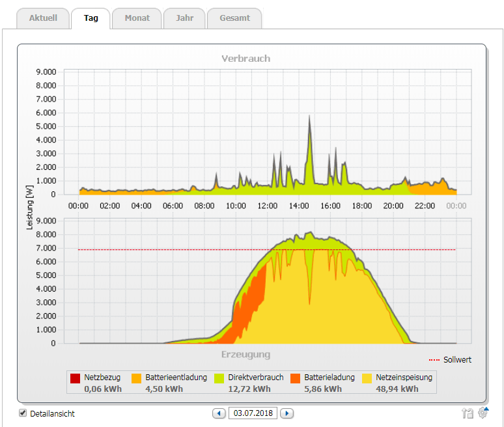
Task: Click the Batterieentladung legend label
Action: click(x=176, y=377)
